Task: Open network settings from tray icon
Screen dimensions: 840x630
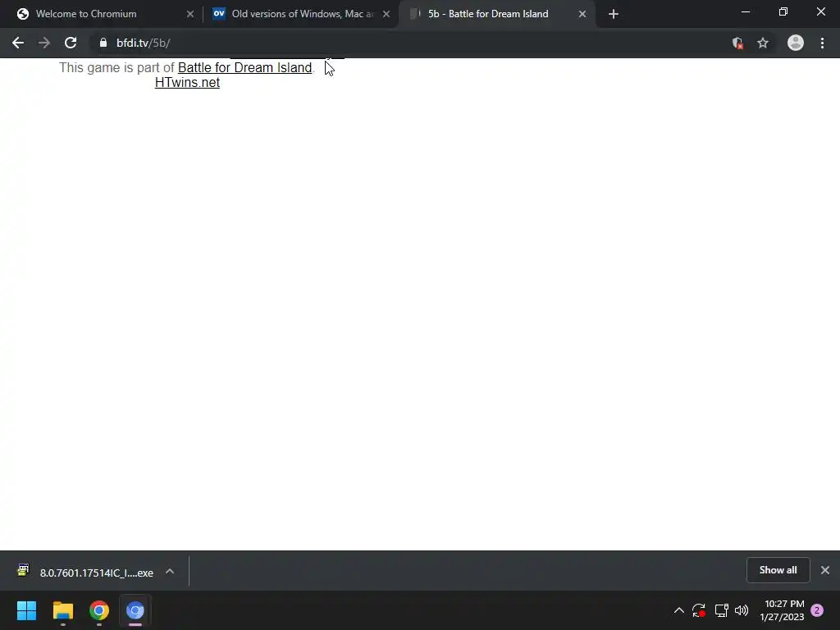Action: pos(721,610)
